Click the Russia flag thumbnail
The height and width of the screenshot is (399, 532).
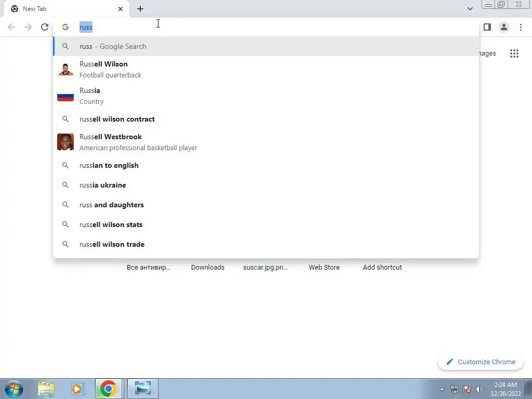pyautogui.click(x=65, y=97)
